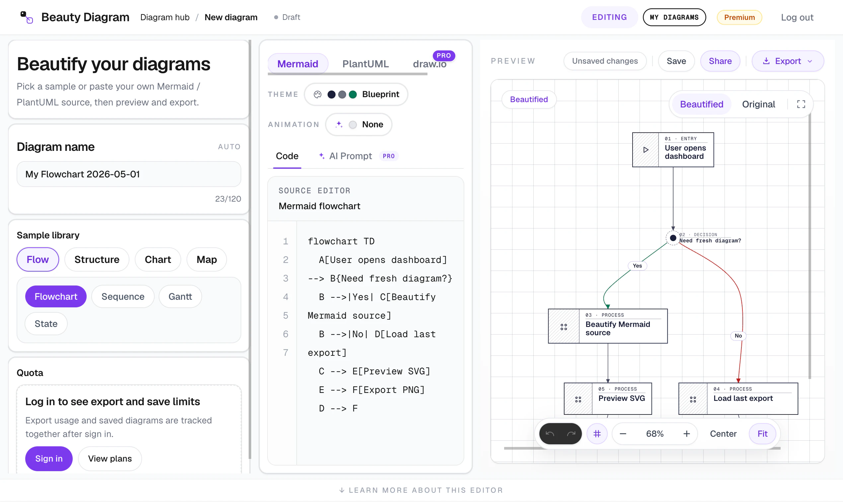The height and width of the screenshot is (504, 843).
Task: Open the Blueprint theme dropdown
Action: click(356, 94)
